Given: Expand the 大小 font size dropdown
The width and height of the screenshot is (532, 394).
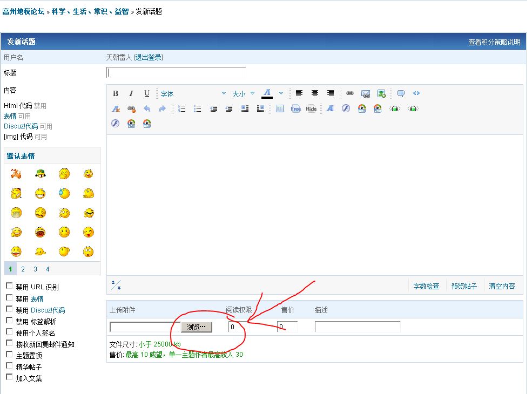Looking at the screenshot, I should (243, 94).
